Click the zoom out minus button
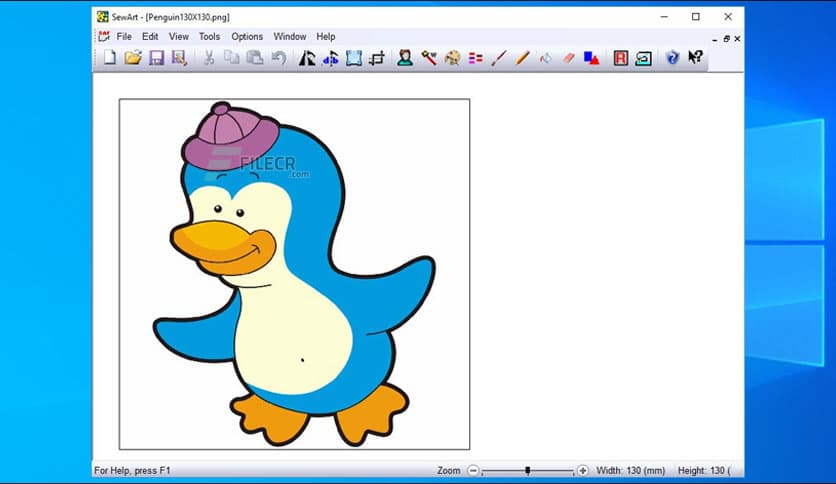This screenshot has height=484, width=836. coord(473,470)
